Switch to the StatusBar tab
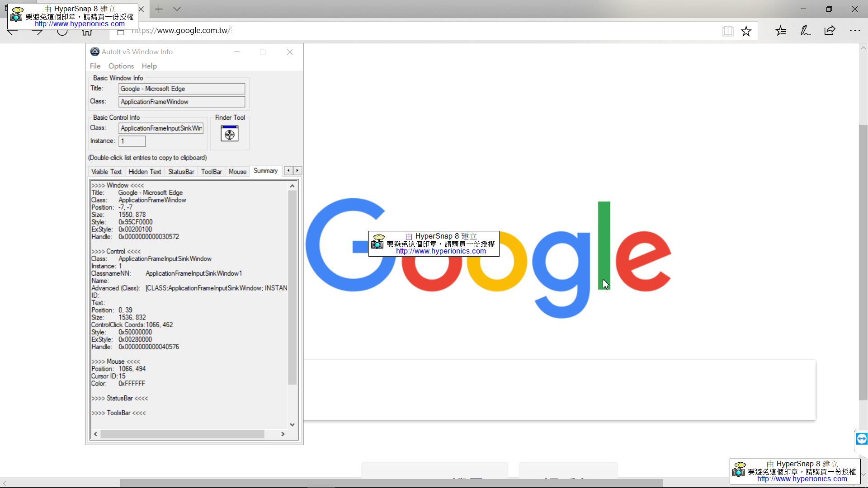This screenshot has height=488, width=868. pos(181,172)
